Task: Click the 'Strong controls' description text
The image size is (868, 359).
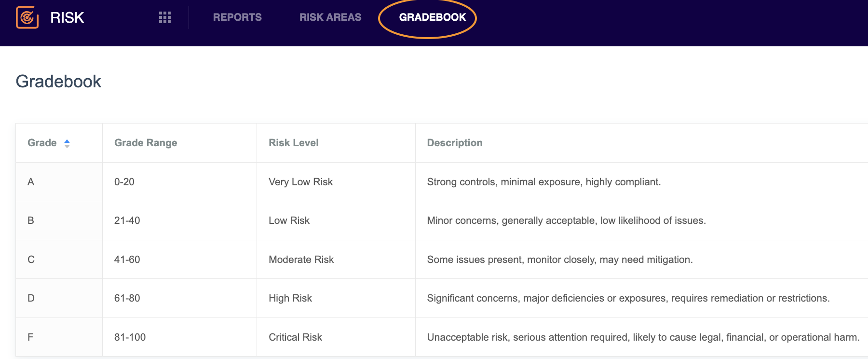Action: coord(544,182)
